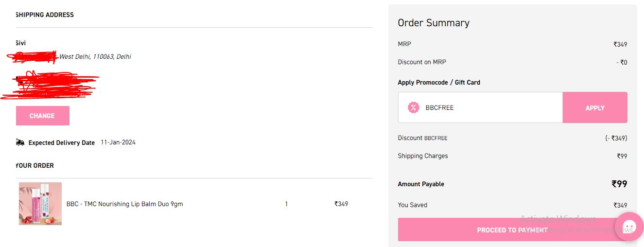The height and width of the screenshot is (247, 644).
Task: Apply the BBCFREE promocode
Action: coord(594,107)
